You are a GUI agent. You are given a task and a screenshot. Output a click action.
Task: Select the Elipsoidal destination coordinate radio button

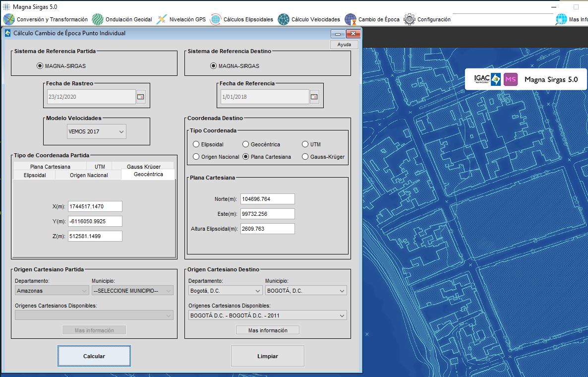tap(196, 144)
